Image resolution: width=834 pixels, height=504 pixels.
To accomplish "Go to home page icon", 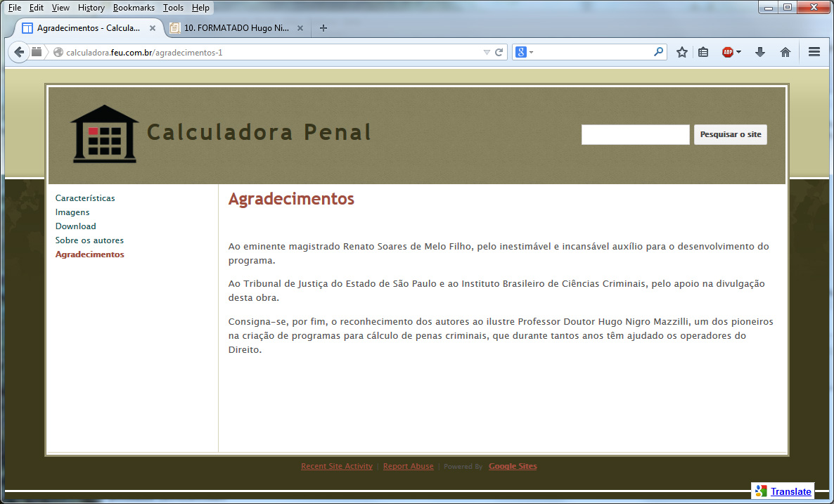I will [x=785, y=52].
